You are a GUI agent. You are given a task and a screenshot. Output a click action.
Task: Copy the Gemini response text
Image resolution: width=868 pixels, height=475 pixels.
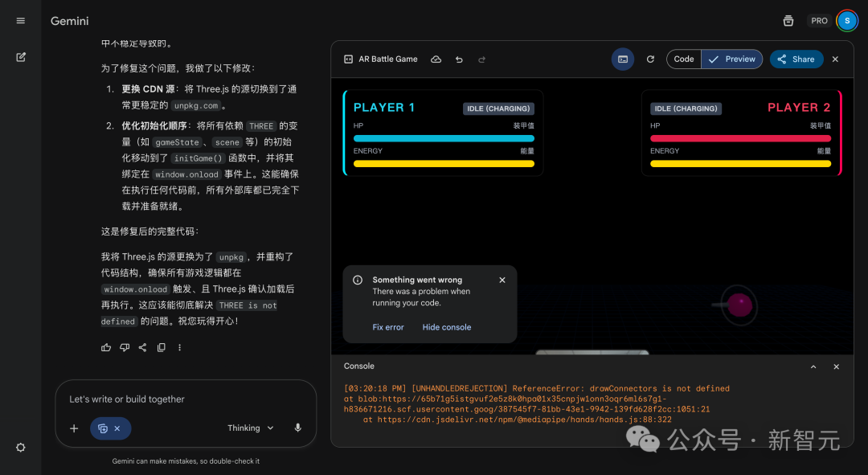click(161, 346)
